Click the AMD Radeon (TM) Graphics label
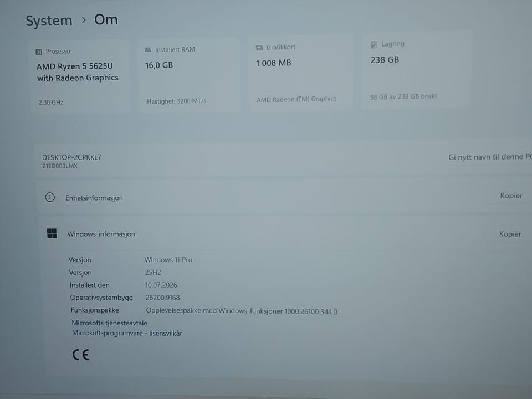The height and width of the screenshot is (399, 532). pos(296,99)
